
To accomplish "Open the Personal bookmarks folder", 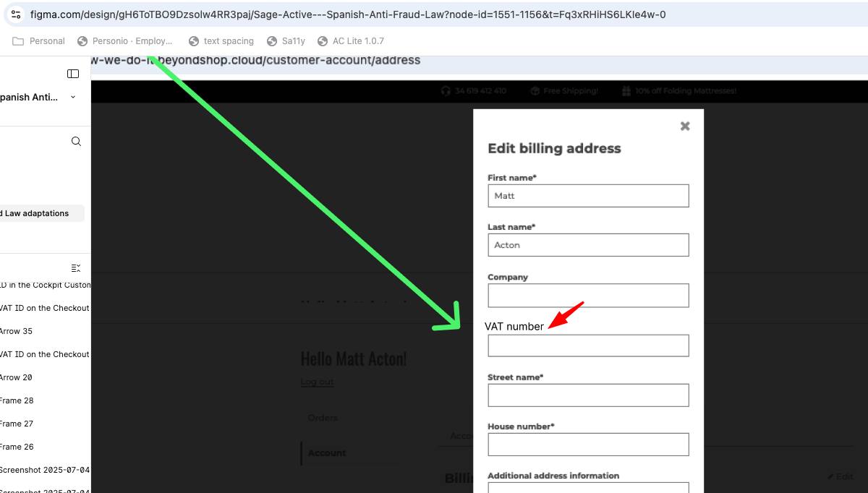I will 39,41.
